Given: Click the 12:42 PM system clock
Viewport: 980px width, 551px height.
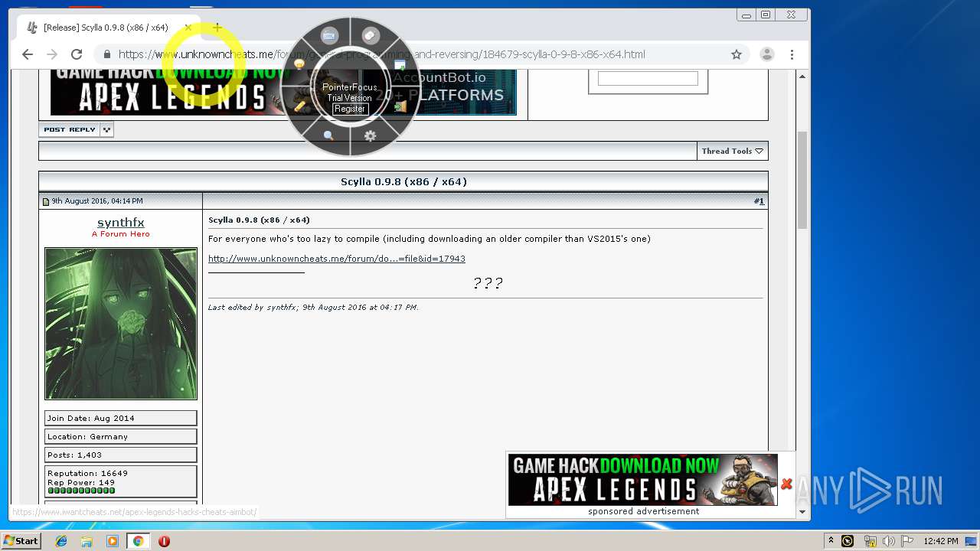Looking at the screenshot, I should point(941,541).
